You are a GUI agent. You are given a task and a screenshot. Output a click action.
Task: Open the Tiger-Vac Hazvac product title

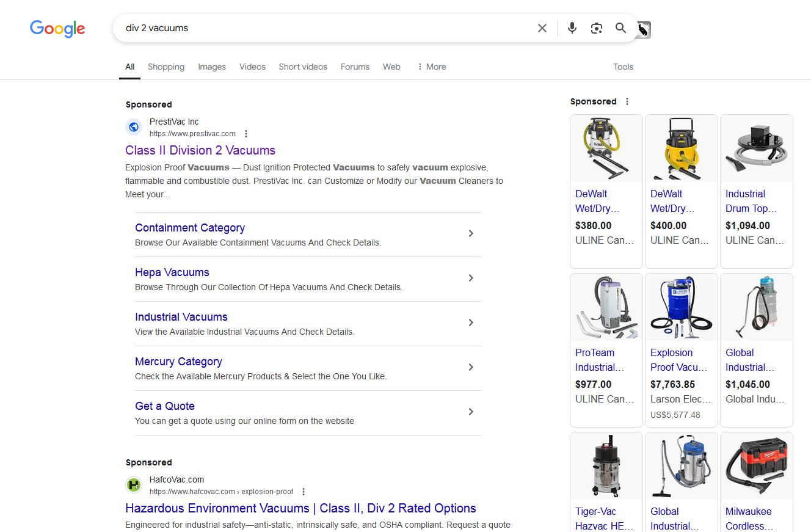(x=604, y=519)
